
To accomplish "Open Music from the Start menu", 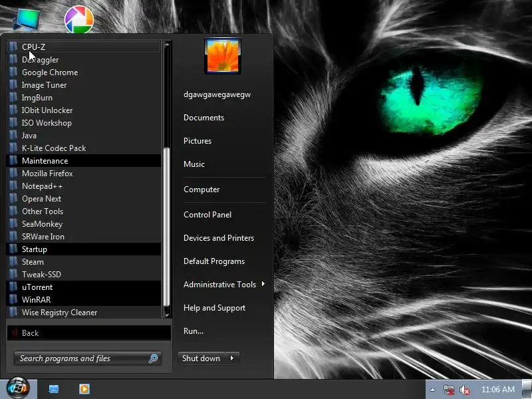I will [194, 164].
